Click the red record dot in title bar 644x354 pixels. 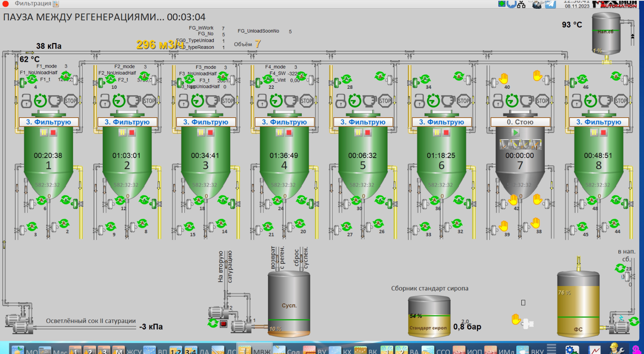[5, 4]
